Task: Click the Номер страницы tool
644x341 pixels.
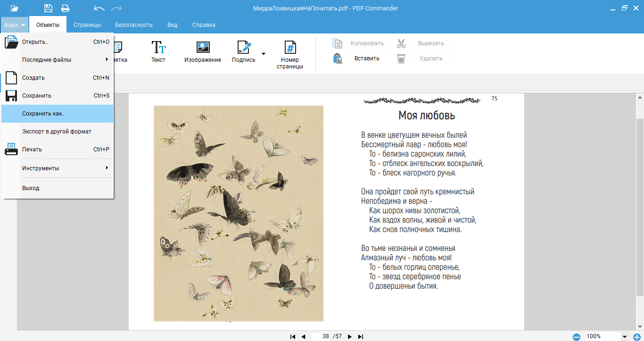Action: 290,55
